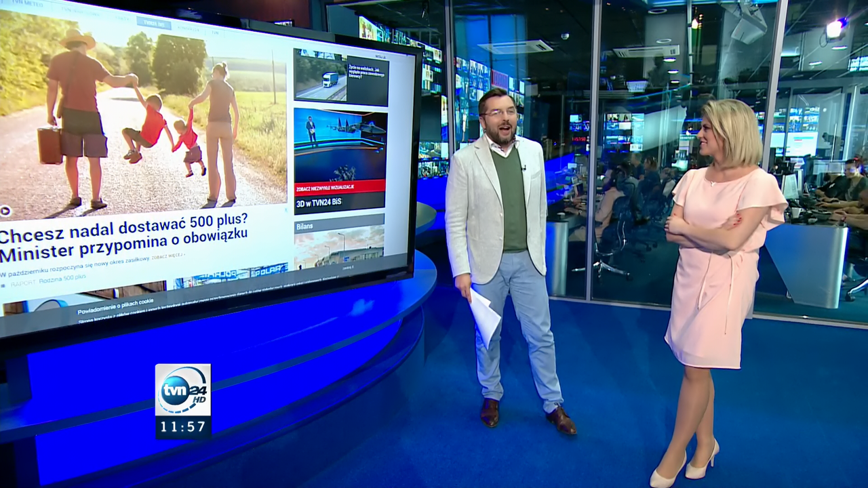Screen dimensions: 868x488
Task: Open the '3D w TVN24 BiS' title
Action: [x=319, y=202]
